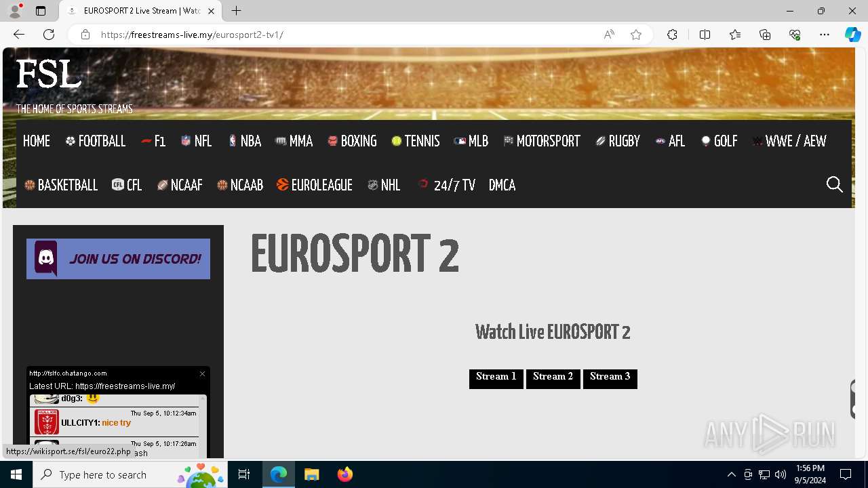868x488 pixels.
Task: Open the EUROLEAGUE menu item
Action: pos(315,185)
